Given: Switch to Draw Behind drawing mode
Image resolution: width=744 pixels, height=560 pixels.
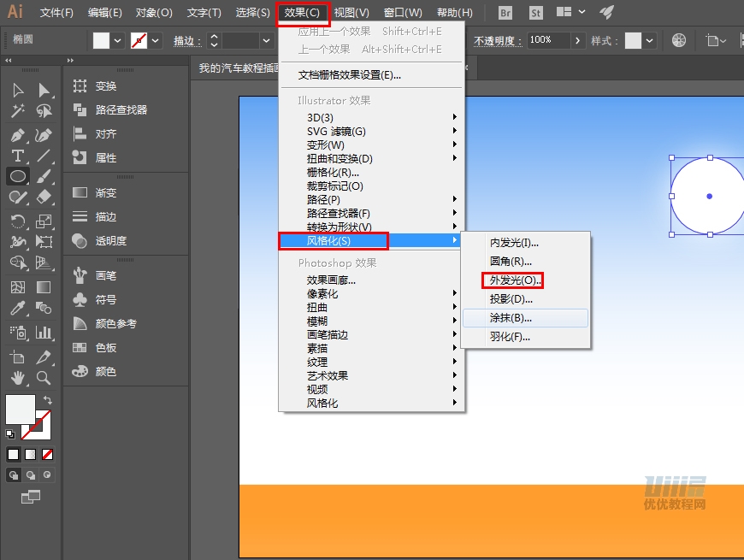Looking at the screenshot, I should click(31, 474).
